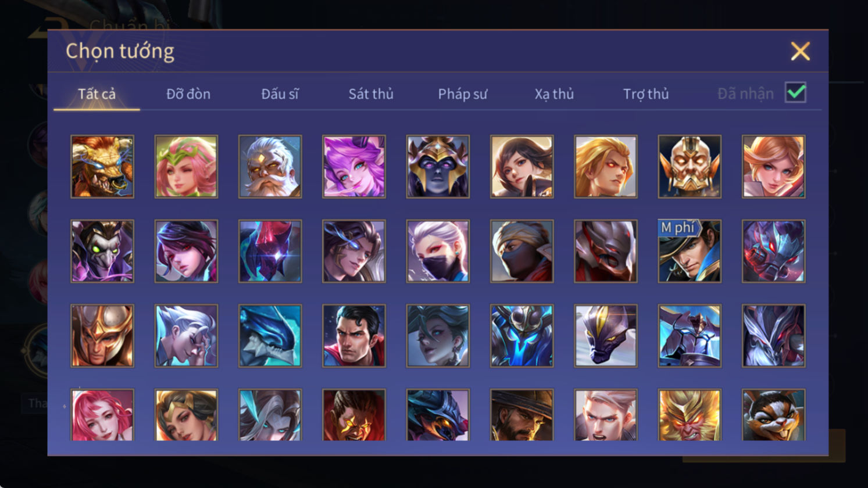
Task: Switch to the 'Đỡ đòn' tab
Action: (188, 94)
